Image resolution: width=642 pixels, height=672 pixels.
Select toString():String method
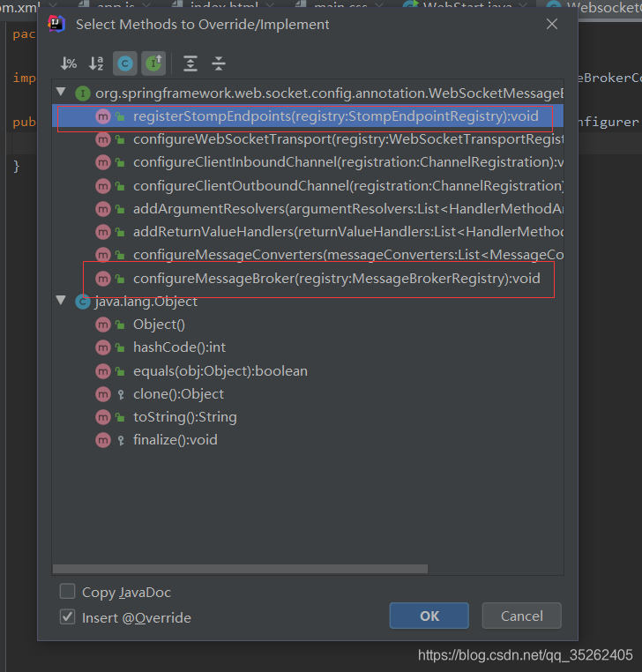(308, 417)
